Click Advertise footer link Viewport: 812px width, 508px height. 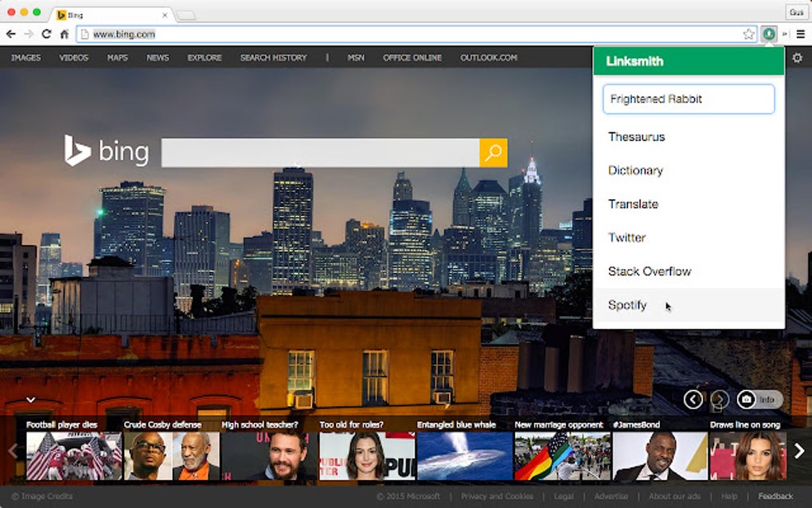click(611, 496)
